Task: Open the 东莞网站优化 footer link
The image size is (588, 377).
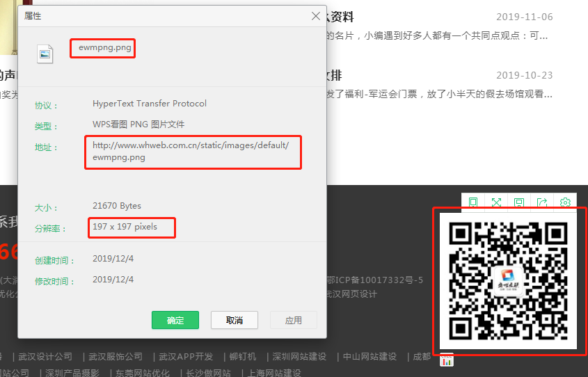Action: coord(142,373)
